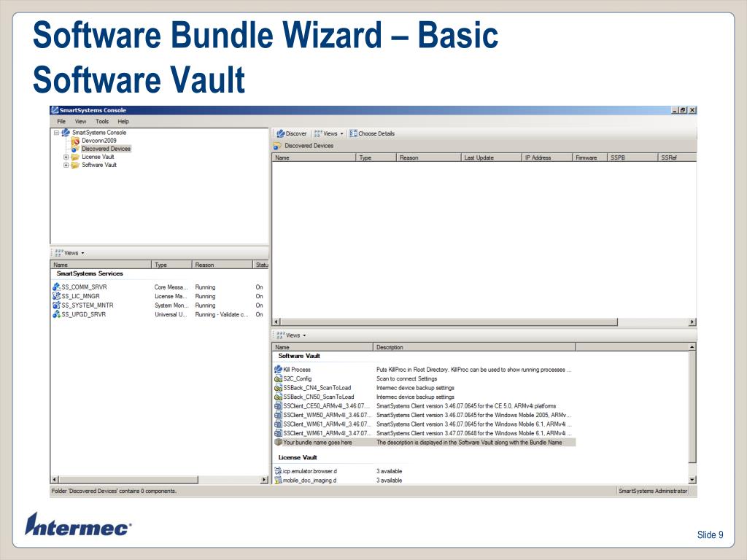Viewport: 747px width, 560px height.
Task: Click the SSBack_CN4_ScanToLoad icon
Action: tap(278, 388)
